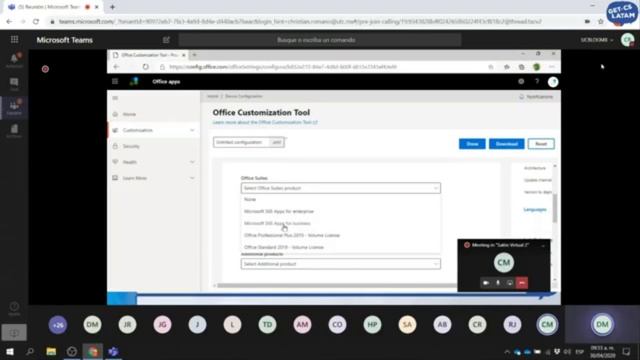Click Teams search command box
Screen dimensions: 640x360
click(x=320, y=40)
